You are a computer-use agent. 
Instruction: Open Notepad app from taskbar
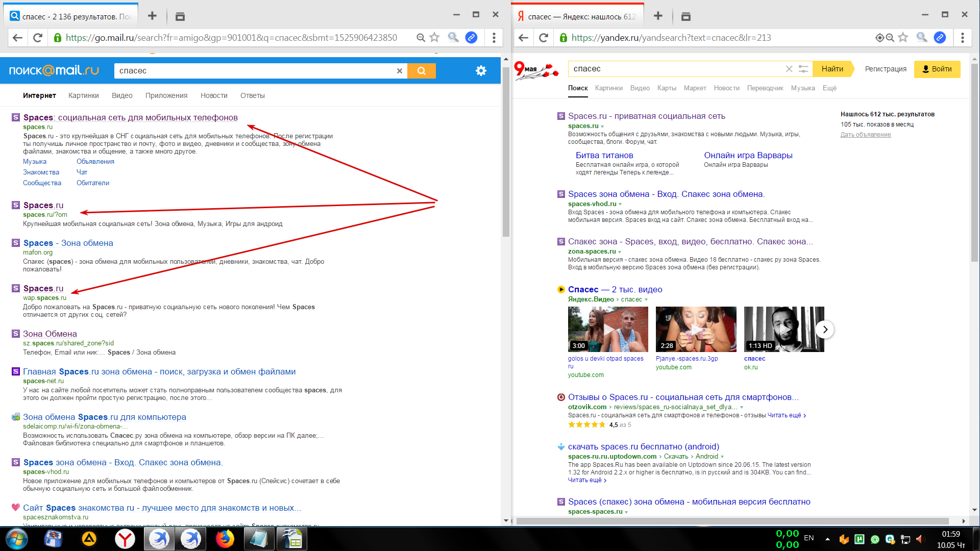point(258,539)
